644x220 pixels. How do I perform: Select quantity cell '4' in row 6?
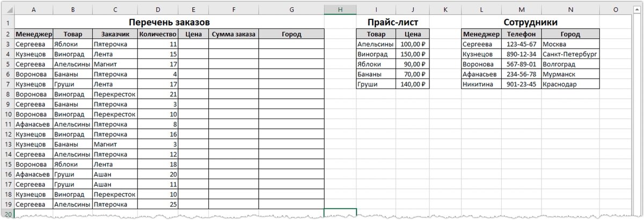point(158,74)
